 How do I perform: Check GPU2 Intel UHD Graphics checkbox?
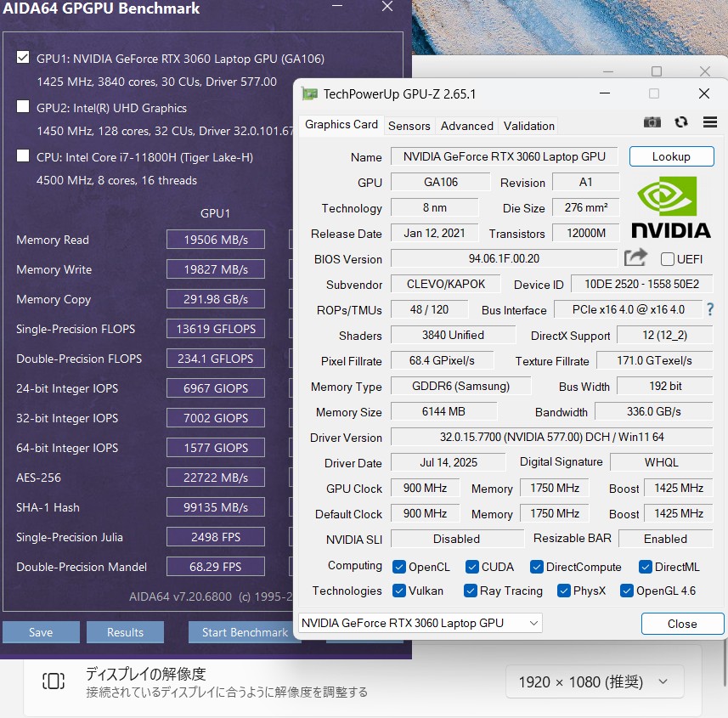[23, 106]
